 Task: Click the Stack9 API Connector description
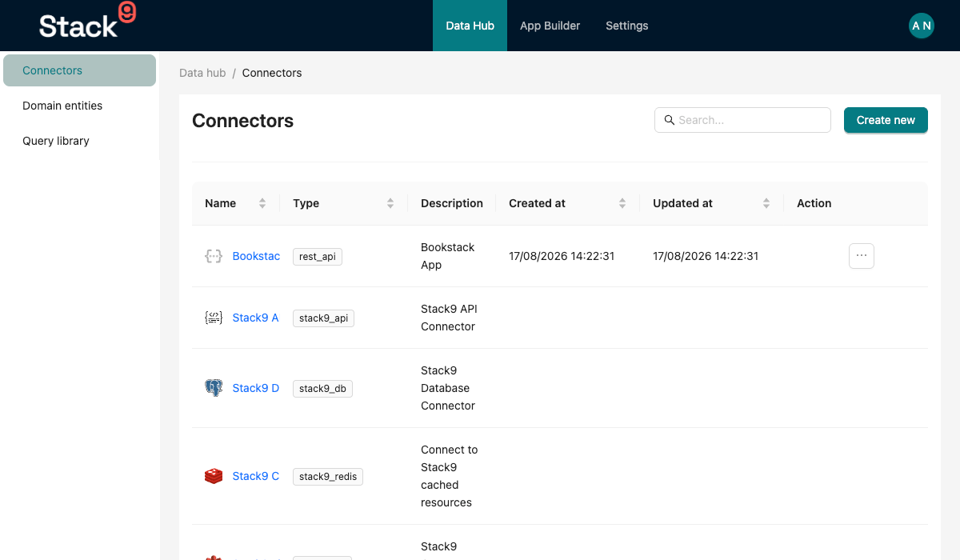click(449, 318)
